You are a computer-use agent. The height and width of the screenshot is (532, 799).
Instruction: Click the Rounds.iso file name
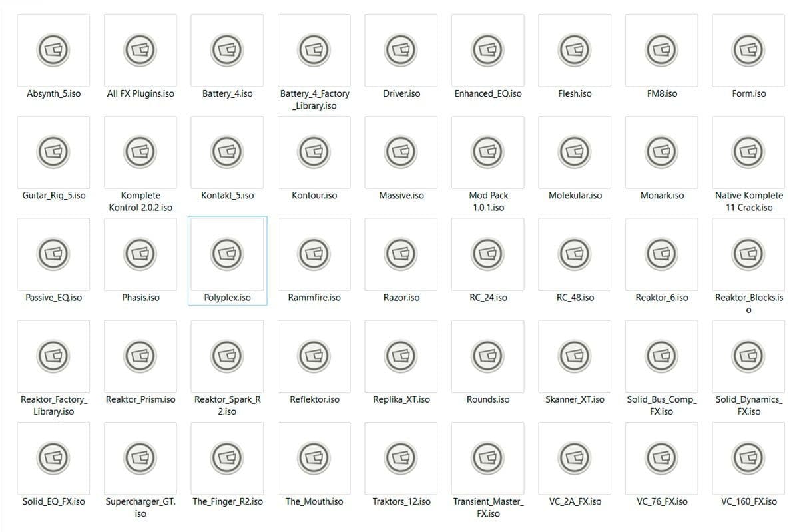pos(488,399)
